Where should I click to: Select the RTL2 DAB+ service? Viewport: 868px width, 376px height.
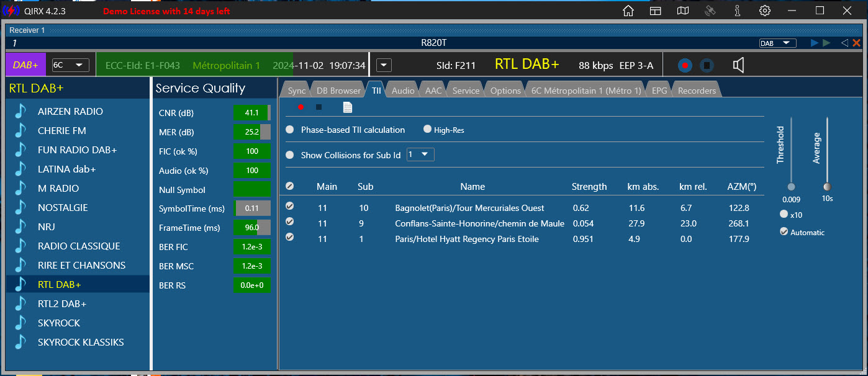point(78,304)
